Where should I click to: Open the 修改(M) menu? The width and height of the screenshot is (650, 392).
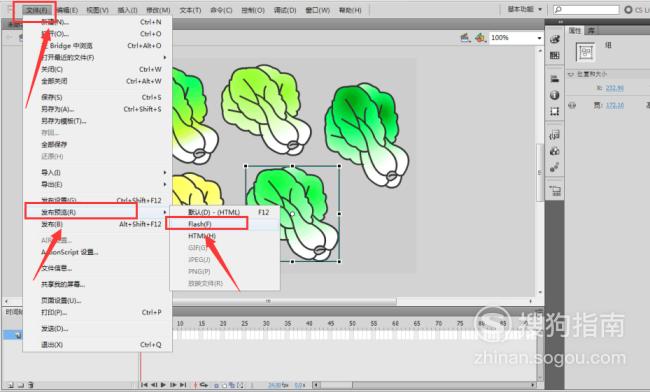pos(158,10)
